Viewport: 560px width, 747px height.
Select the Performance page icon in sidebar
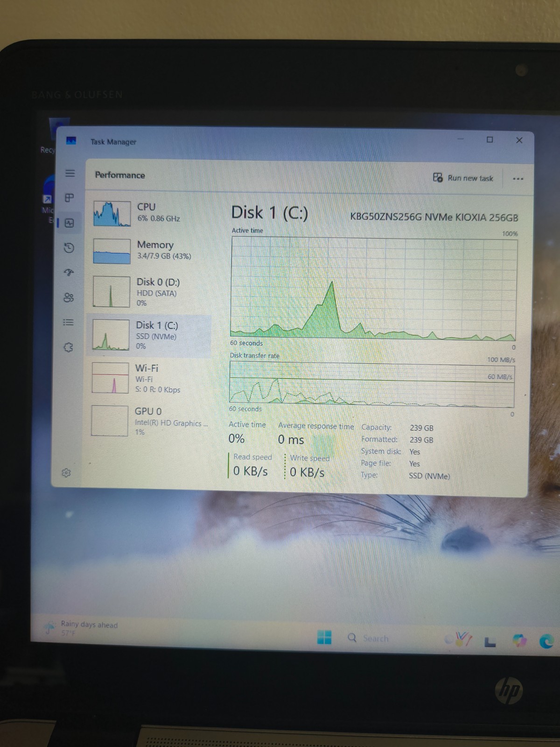click(x=70, y=223)
